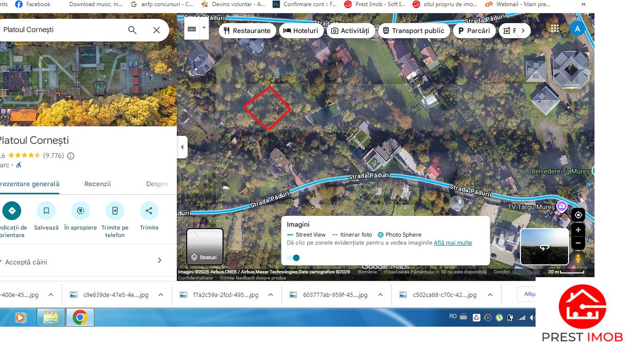This screenshot has width=644, height=362.
Task: Open the Află mai multe link
Action: [x=453, y=243]
